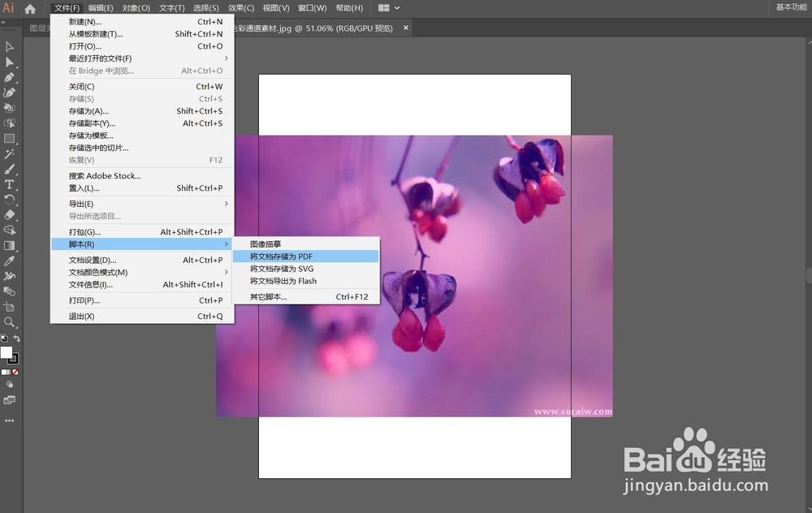Go to the Home screen icon
Image resolution: width=812 pixels, height=513 pixels.
(x=30, y=9)
